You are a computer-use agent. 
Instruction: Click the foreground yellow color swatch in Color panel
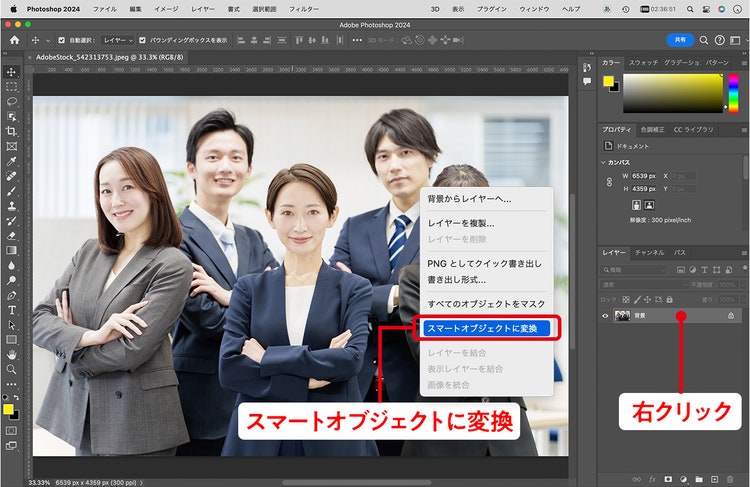[x=608, y=81]
